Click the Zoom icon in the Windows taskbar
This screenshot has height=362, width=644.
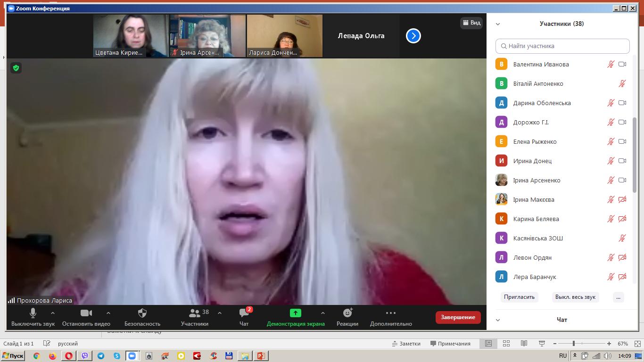pyautogui.click(x=132, y=356)
